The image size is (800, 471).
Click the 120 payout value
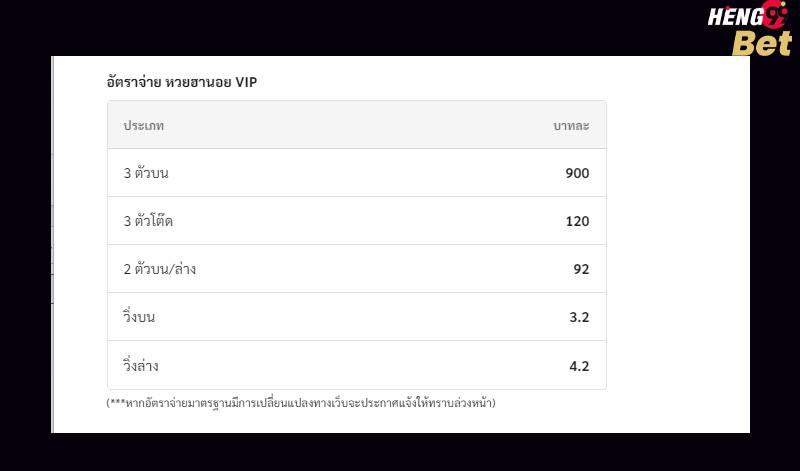(x=577, y=221)
